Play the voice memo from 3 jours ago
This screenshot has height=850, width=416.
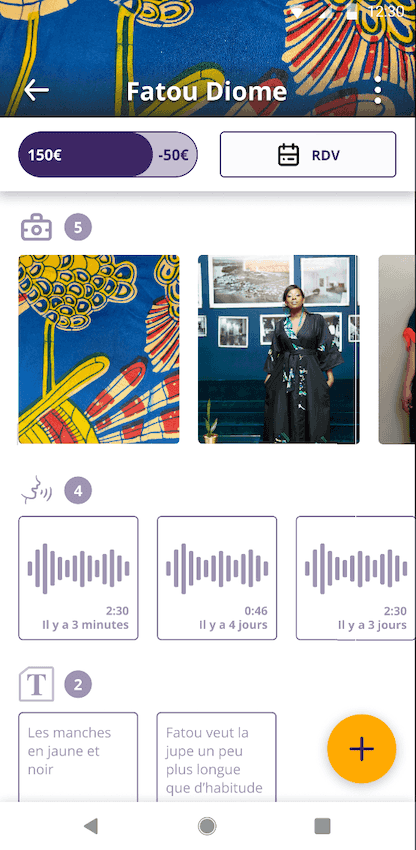pos(356,578)
